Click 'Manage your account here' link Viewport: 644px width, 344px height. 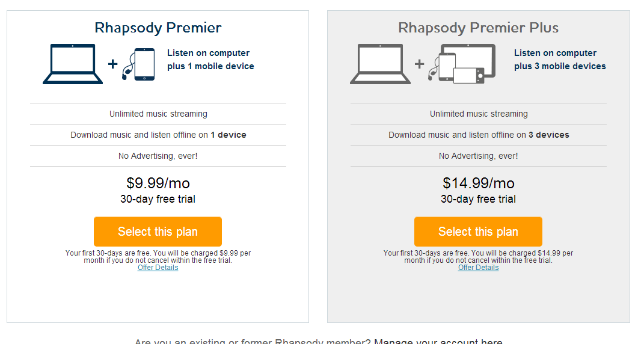[x=438, y=341]
